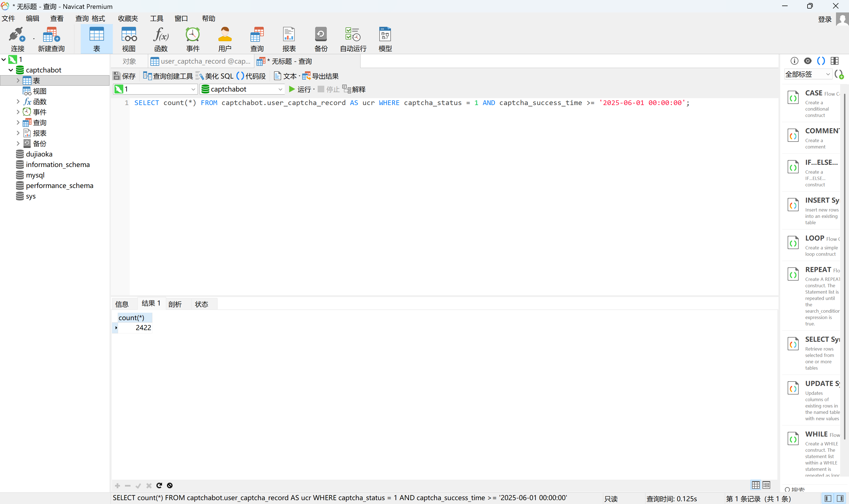Toggle the right info pane in the status bar
Viewport: 849px width, 504px height.
(840, 498)
